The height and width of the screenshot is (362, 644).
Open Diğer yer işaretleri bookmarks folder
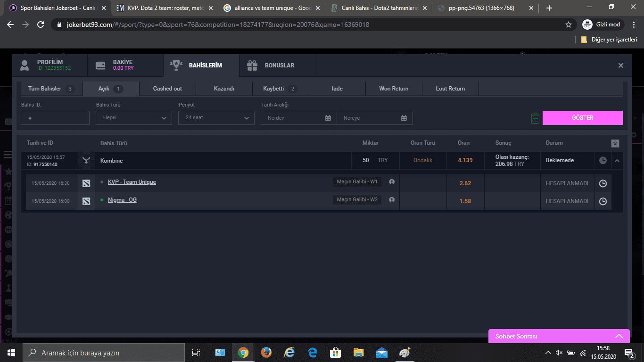tap(609, 40)
